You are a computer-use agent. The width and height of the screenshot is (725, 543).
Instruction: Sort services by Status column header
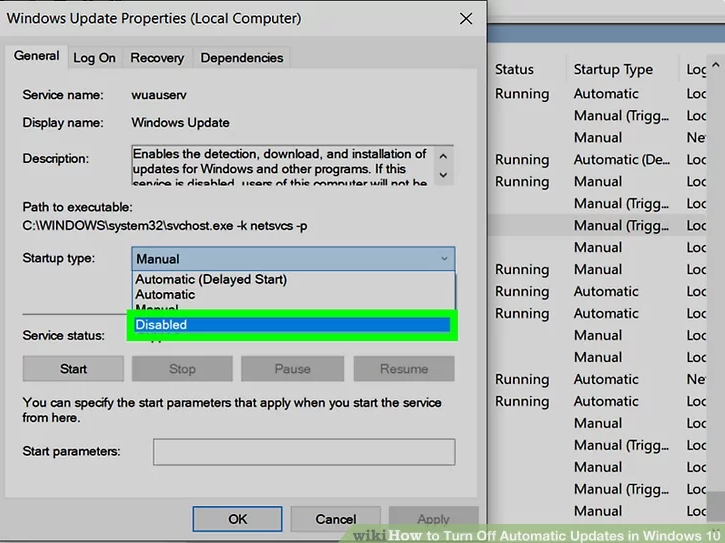(514, 70)
